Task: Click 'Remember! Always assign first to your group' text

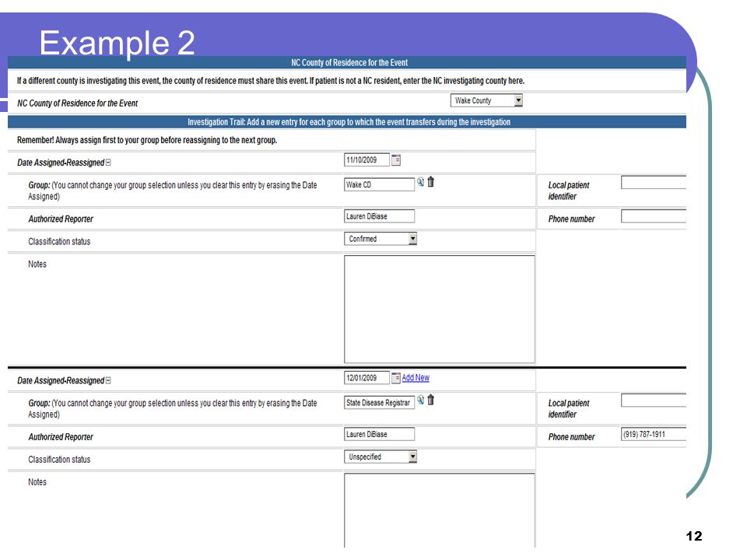Action: click(147, 140)
